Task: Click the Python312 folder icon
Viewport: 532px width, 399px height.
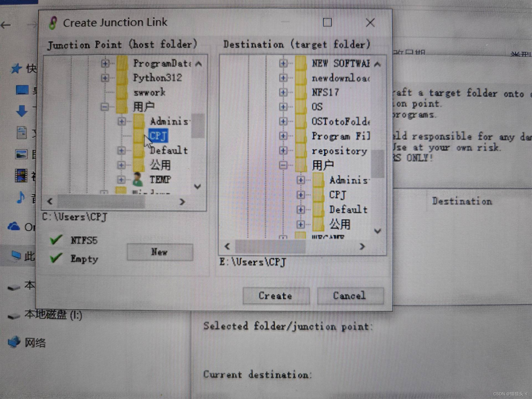Action: pos(122,78)
